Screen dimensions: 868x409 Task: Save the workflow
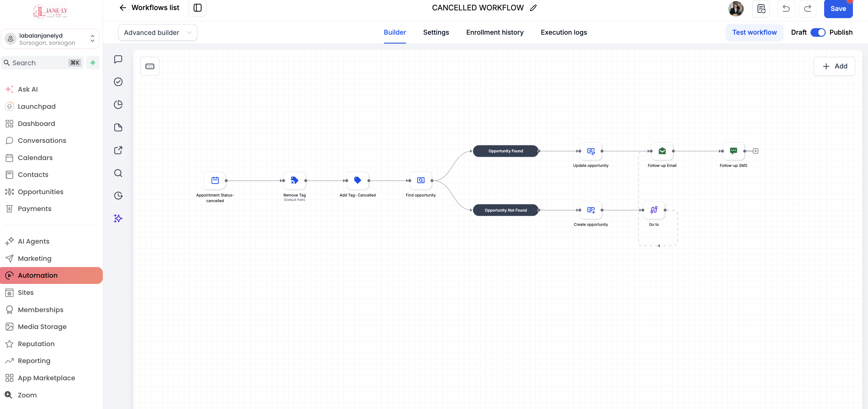(x=838, y=9)
